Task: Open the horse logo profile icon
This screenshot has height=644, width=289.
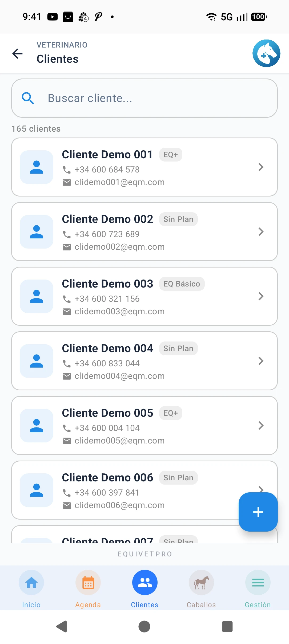Action: click(266, 53)
